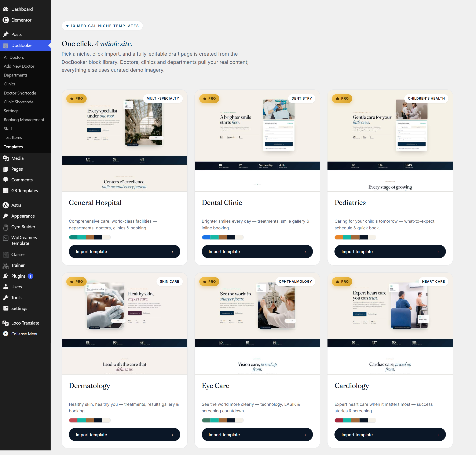Click the Trainer icon

click(x=6, y=266)
